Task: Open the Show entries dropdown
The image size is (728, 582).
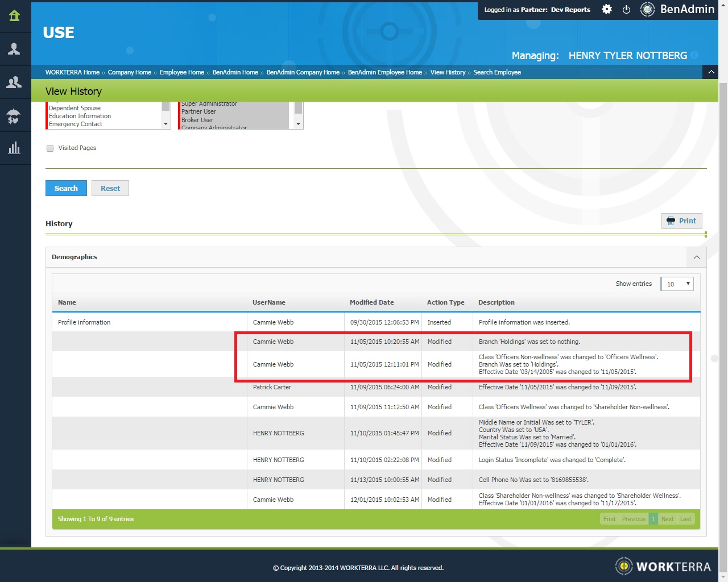Action: pos(677,284)
